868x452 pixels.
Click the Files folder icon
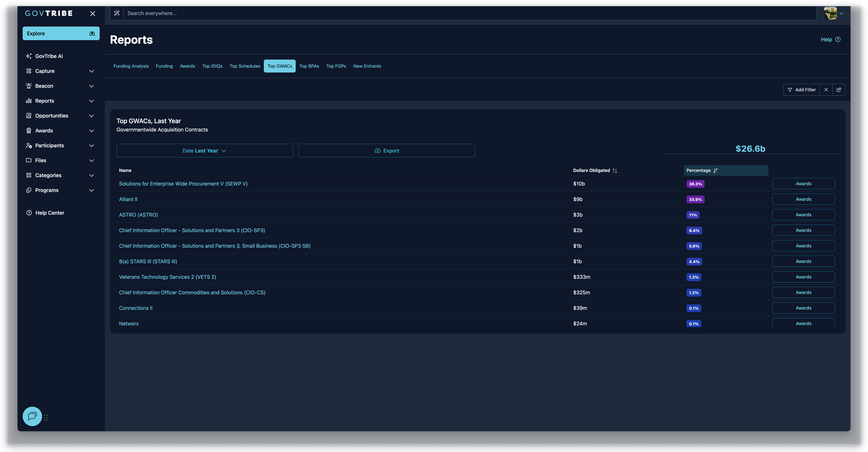pyautogui.click(x=29, y=160)
